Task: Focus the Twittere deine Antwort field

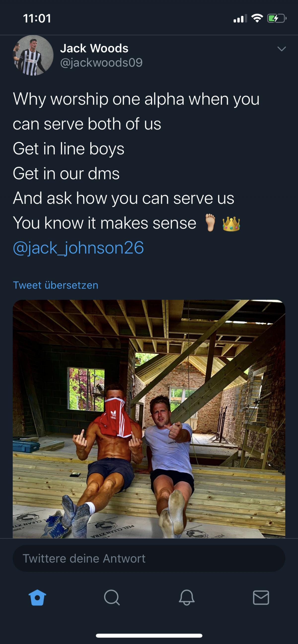Action: 149,558
